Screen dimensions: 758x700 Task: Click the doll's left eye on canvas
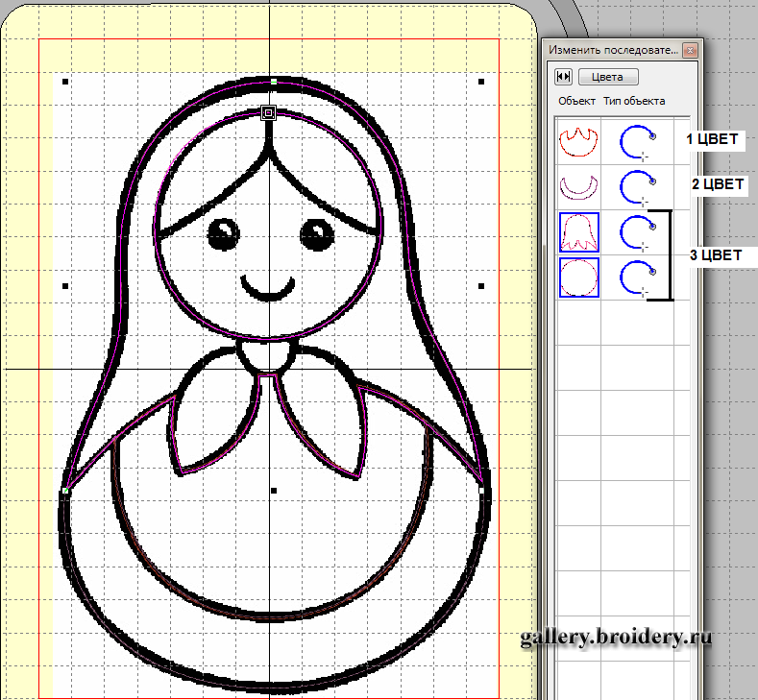[x=223, y=232]
